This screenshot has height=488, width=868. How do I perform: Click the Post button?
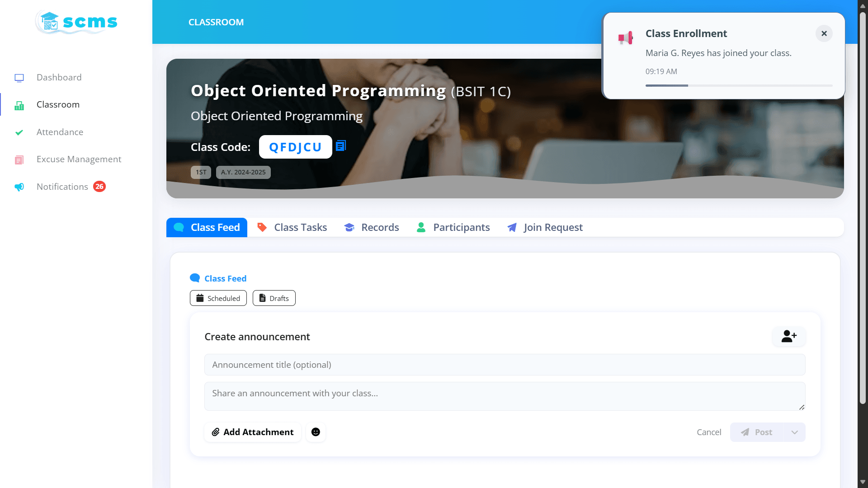pyautogui.click(x=757, y=432)
